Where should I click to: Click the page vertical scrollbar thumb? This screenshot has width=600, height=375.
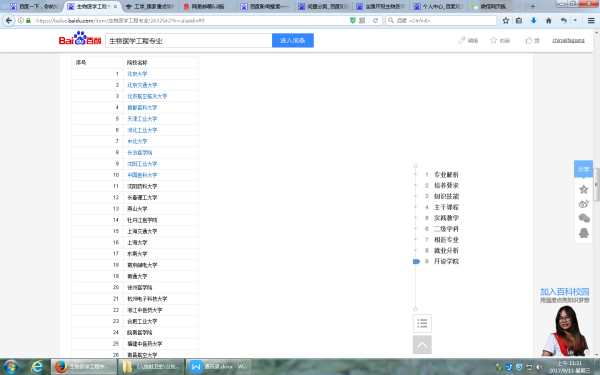click(x=596, y=184)
